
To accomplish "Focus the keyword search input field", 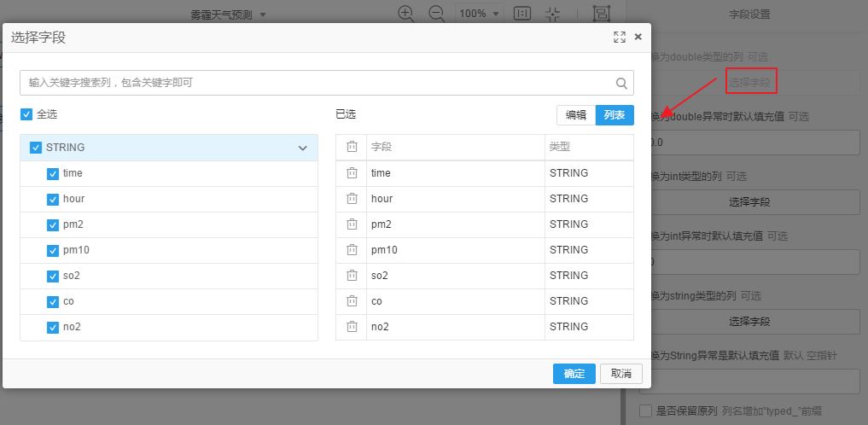I will click(327, 83).
